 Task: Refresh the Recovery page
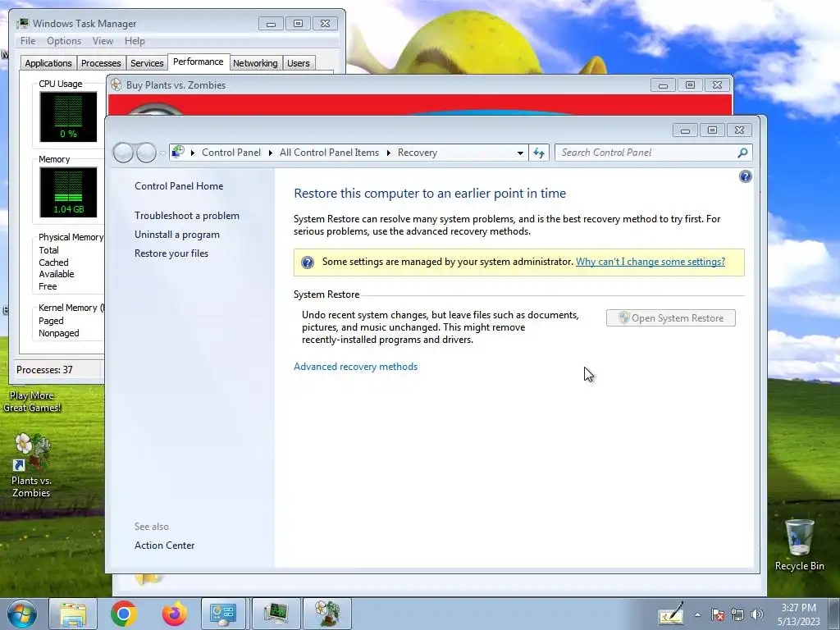539,153
